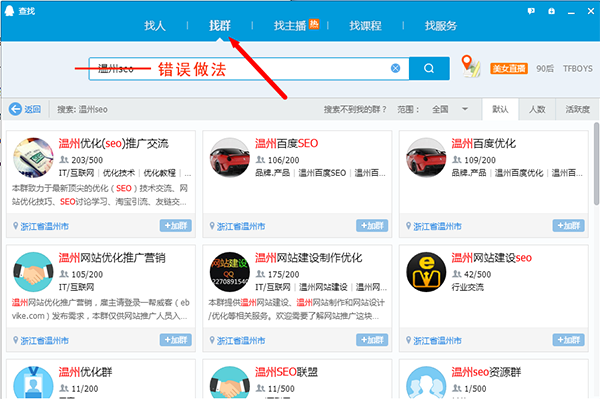
Task: Open handshake avatar of 温州网站优化推广营销
Action: (x=33, y=272)
